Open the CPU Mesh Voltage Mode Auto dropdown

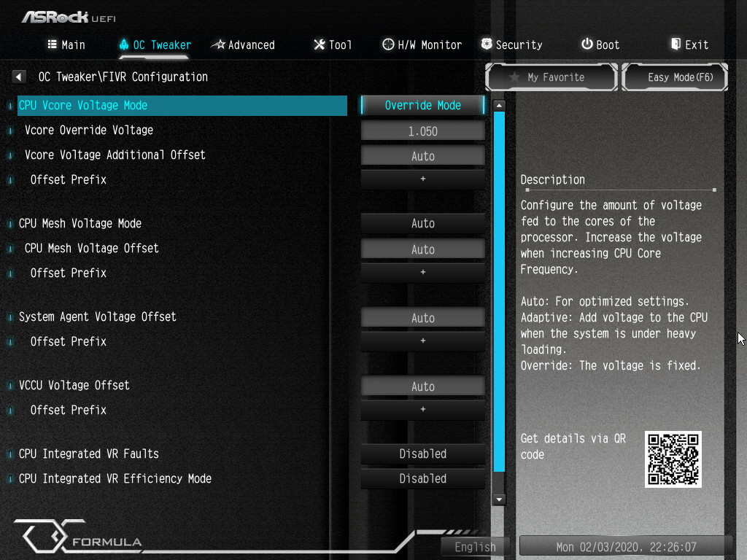tap(423, 223)
